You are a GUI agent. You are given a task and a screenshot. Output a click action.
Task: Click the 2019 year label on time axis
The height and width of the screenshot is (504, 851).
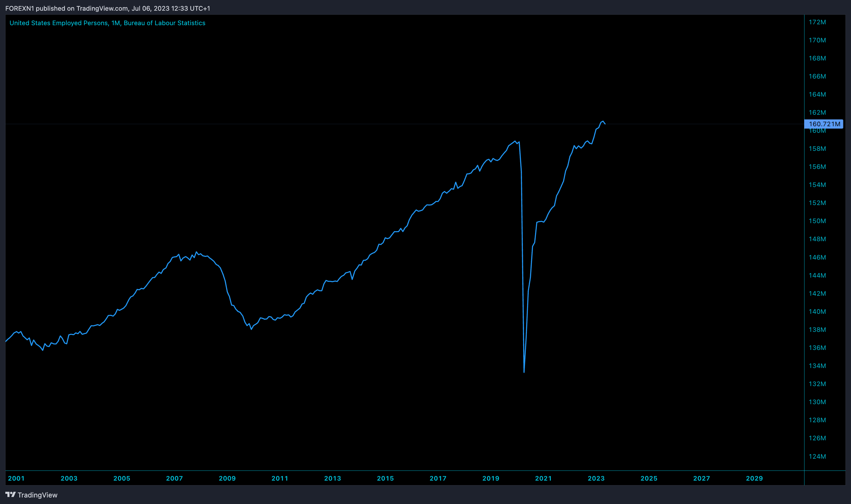coord(491,478)
